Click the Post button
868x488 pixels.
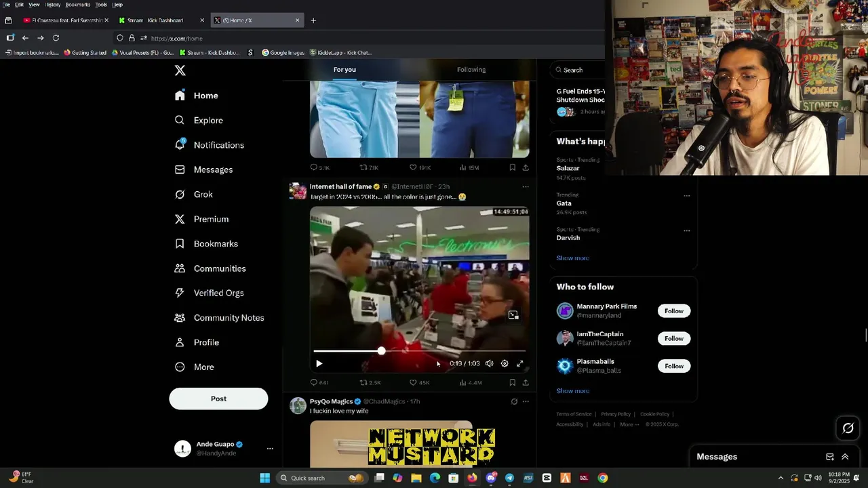[218, 399]
